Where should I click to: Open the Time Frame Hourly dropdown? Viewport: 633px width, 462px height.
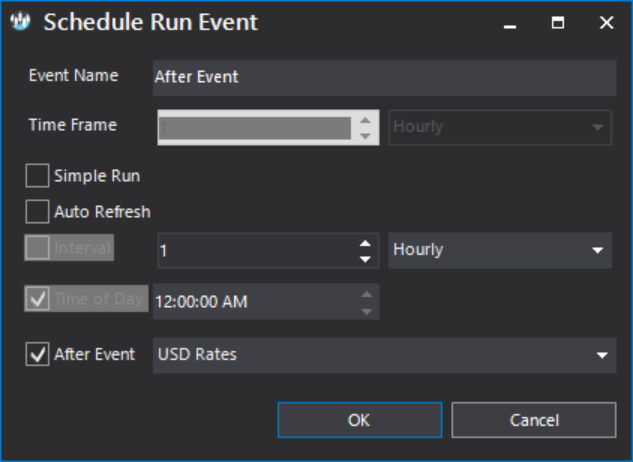[x=500, y=127]
